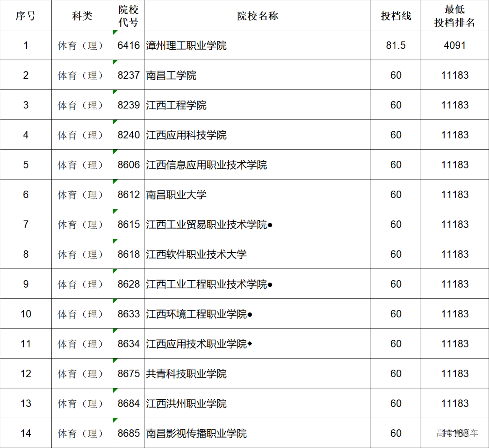The height and width of the screenshot is (448, 489).
Task: Select school code 8240 cell
Action: (129, 135)
